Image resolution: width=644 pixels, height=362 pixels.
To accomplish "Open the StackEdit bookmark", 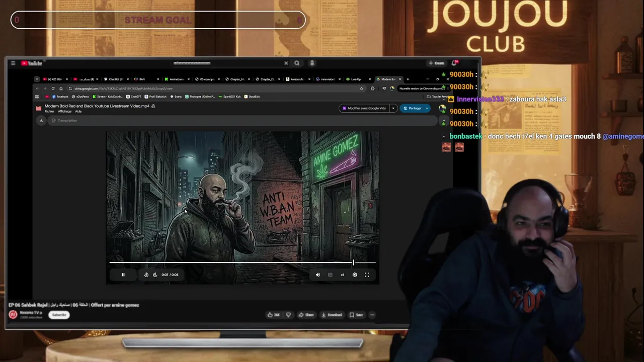I will [252, 97].
